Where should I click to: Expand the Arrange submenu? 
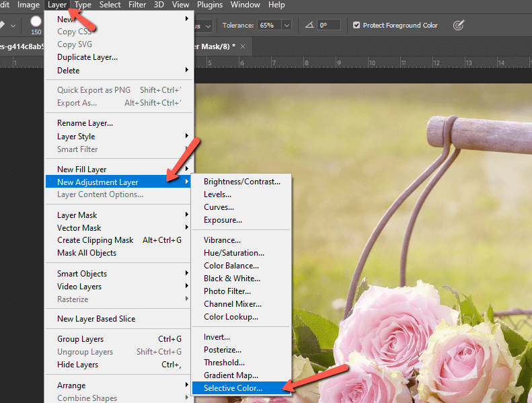[x=119, y=386]
